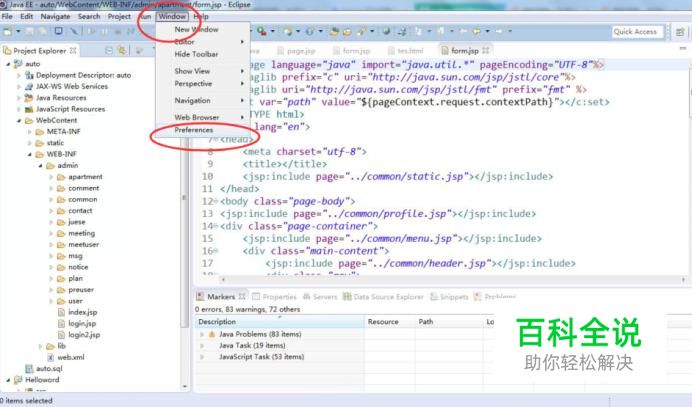Viewport: 692px width, 407px height.
Task: Click the Open Task toolbar icon
Action: tap(347, 31)
